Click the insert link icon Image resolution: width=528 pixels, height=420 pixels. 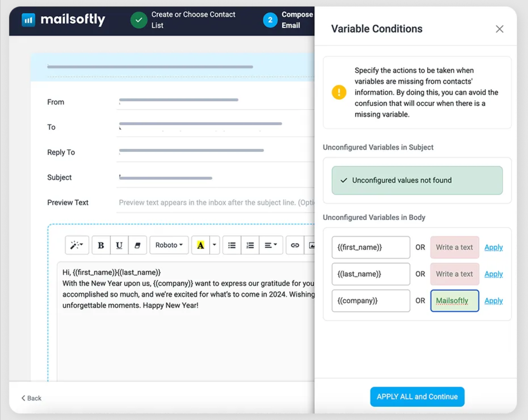[x=295, y=245]
